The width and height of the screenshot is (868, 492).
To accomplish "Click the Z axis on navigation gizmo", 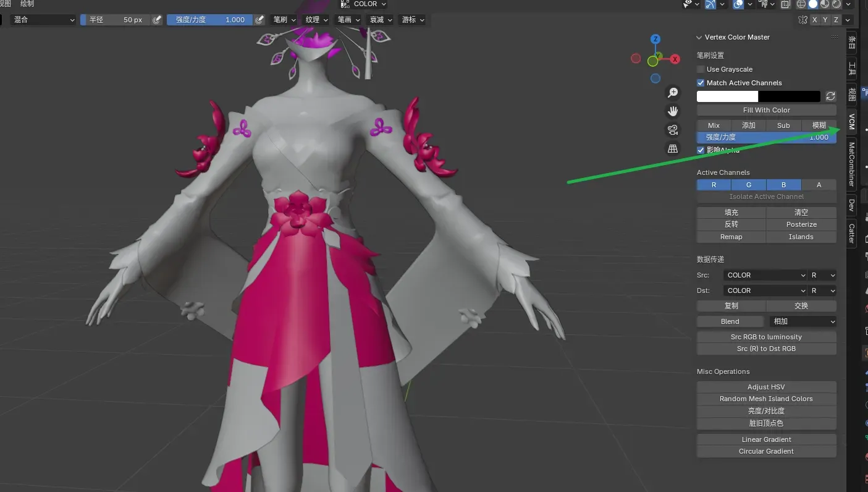I will [655, 39].
